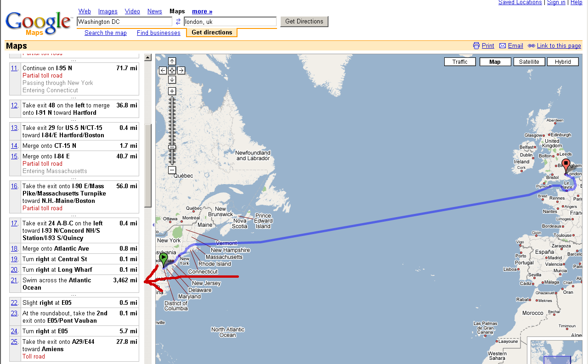Expand the 'more »' services menu
The width and height of the screenshot is (588, 364).
pyautogui.click(x=202, y=11)
